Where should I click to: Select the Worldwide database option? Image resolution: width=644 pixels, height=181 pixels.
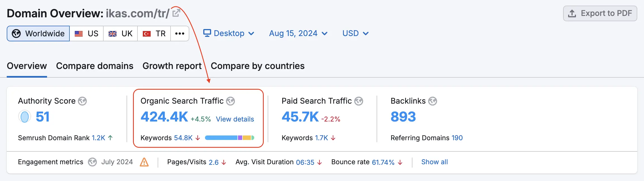pyautogui.click(x=38, y=34)
